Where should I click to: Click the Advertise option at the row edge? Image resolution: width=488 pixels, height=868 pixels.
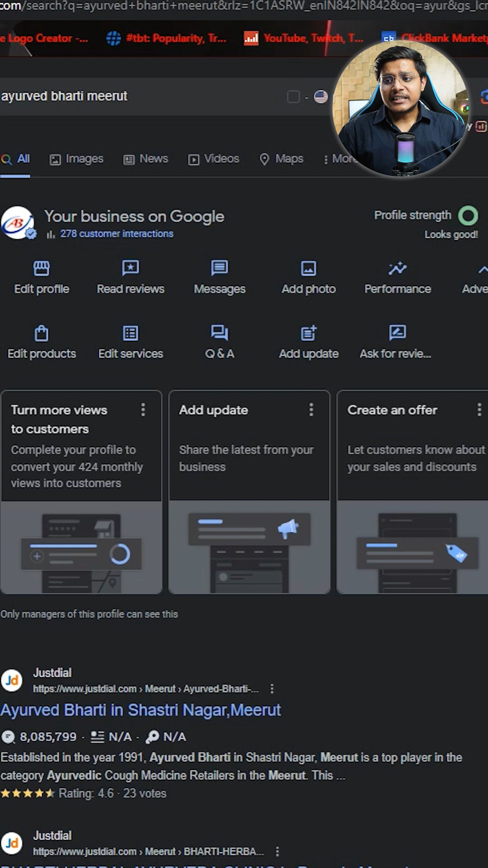point(475,278)
